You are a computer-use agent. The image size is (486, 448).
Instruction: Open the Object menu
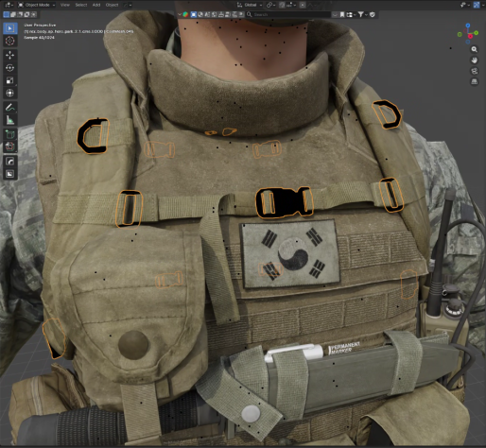point(112,5)
